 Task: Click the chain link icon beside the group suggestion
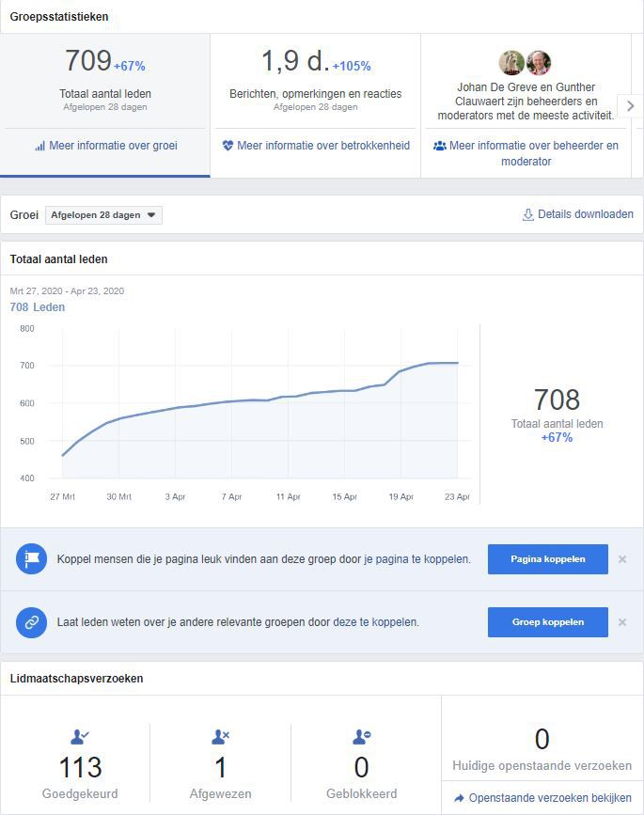31,622
